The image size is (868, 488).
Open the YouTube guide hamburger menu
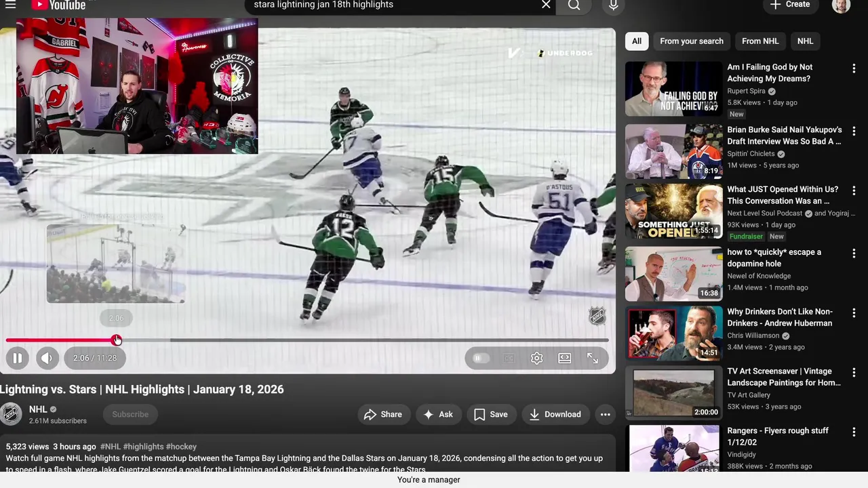coord(10,5)
